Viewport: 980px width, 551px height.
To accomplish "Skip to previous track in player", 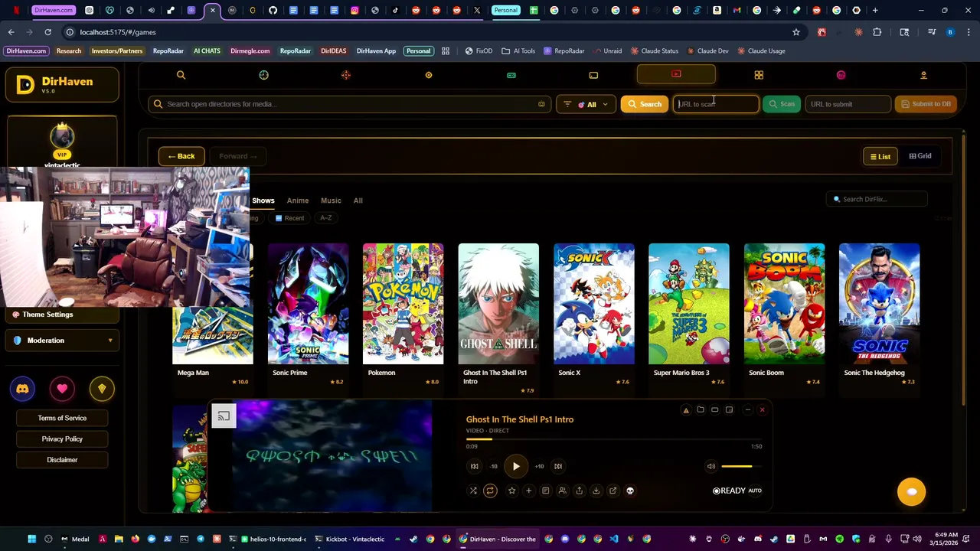I will 474,466.
